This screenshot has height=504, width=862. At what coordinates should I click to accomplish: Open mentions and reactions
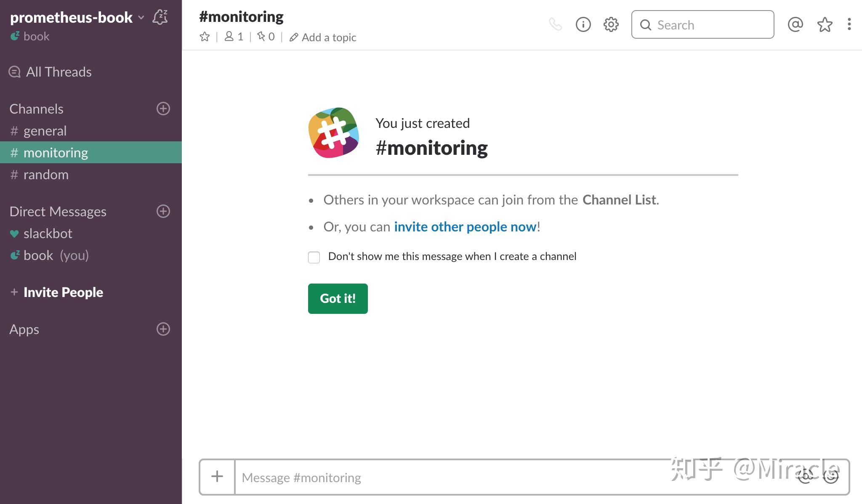[x=795, y=24]
